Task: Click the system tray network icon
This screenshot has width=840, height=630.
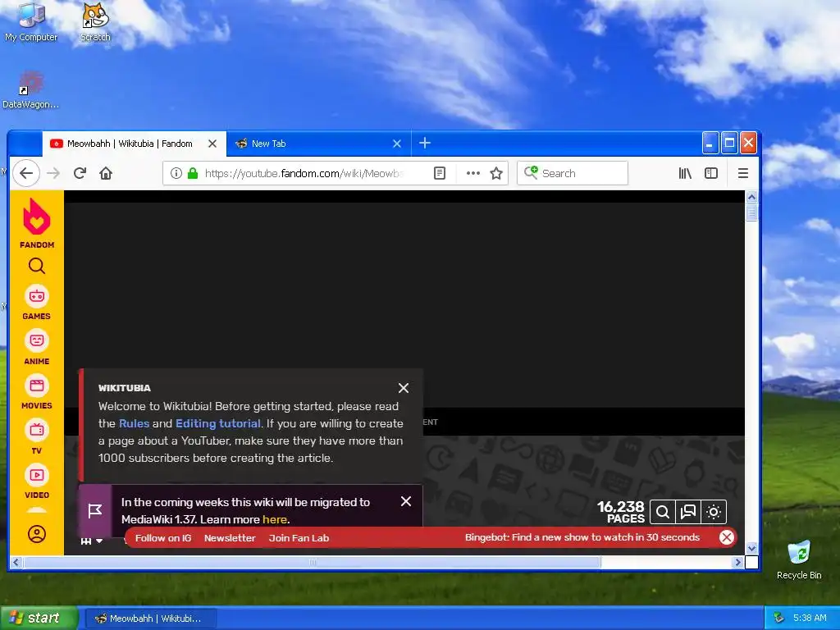Action: click(x=779, y=619)
